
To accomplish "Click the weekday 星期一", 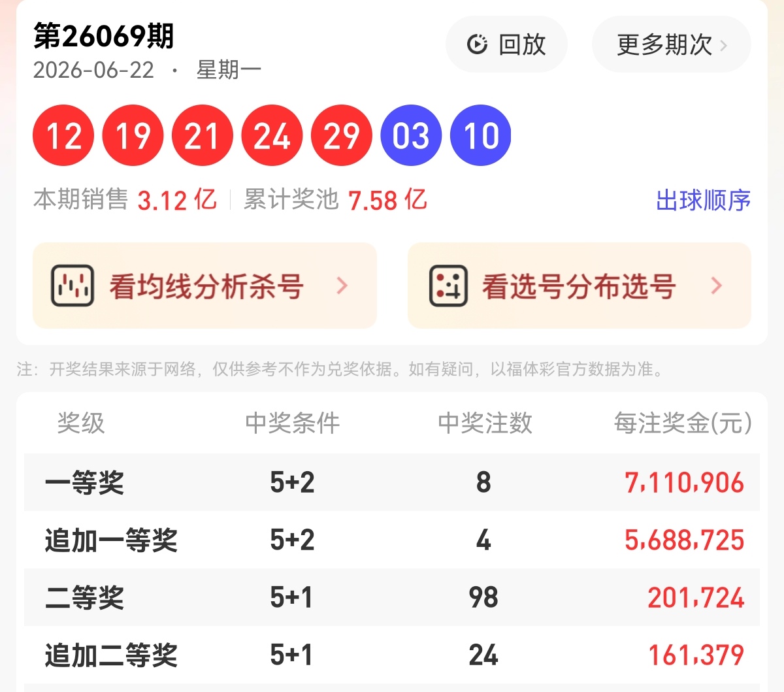I will [x=229, y=70].
